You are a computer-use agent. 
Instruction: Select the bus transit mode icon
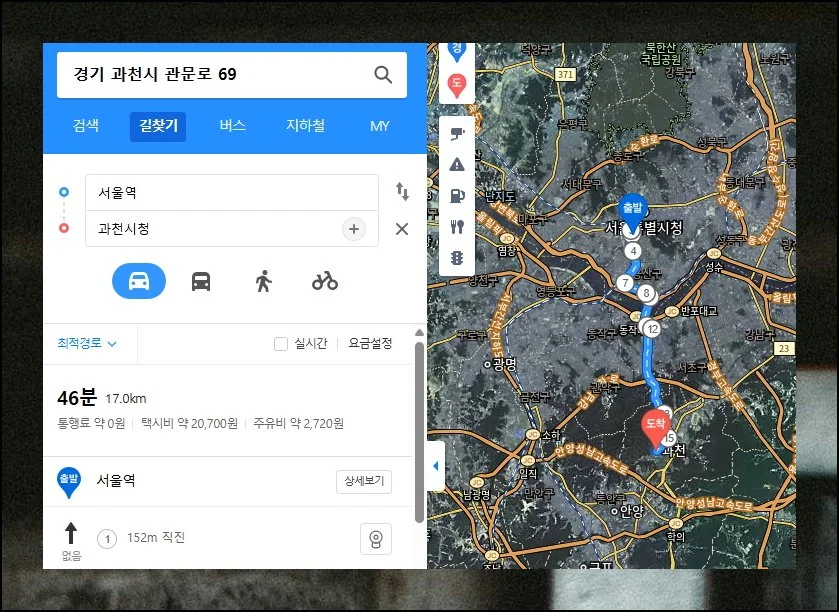click(201, 281)
